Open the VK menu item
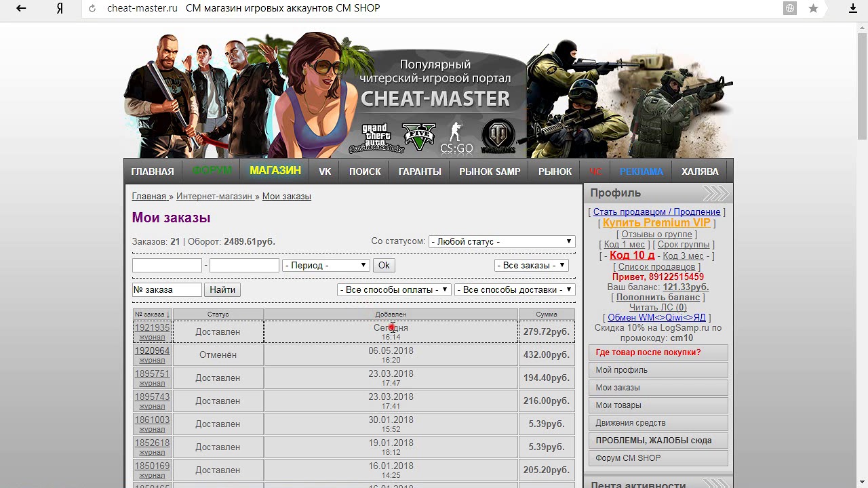The height and width of the screenshot is (488, 868). [325, 171]
